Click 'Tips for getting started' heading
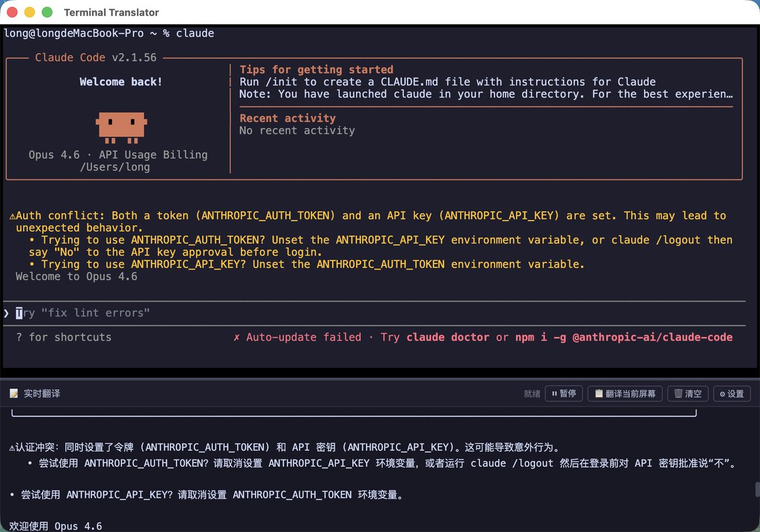760x532 pixels. (317, 70)
